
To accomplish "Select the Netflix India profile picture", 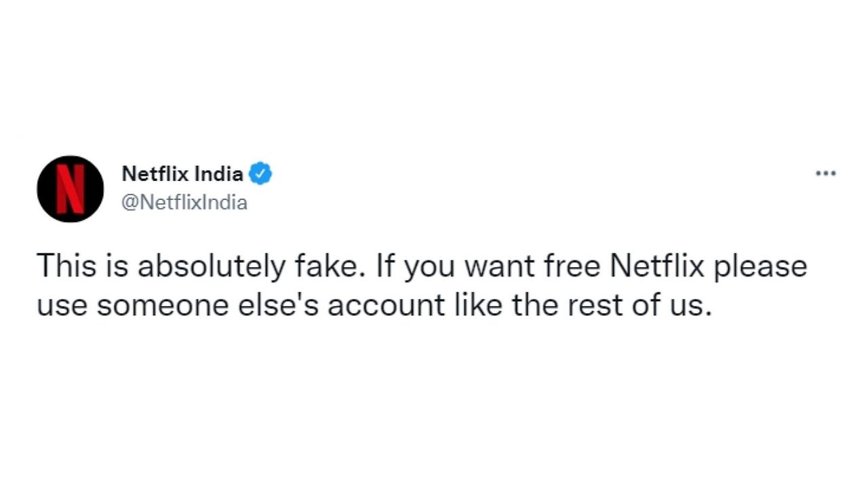I will point(70,188).
